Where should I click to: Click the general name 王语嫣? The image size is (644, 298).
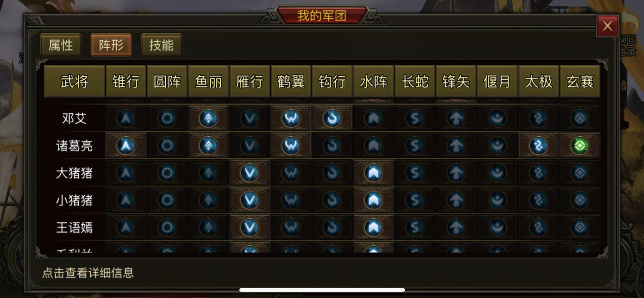click(x=74, y=227)
